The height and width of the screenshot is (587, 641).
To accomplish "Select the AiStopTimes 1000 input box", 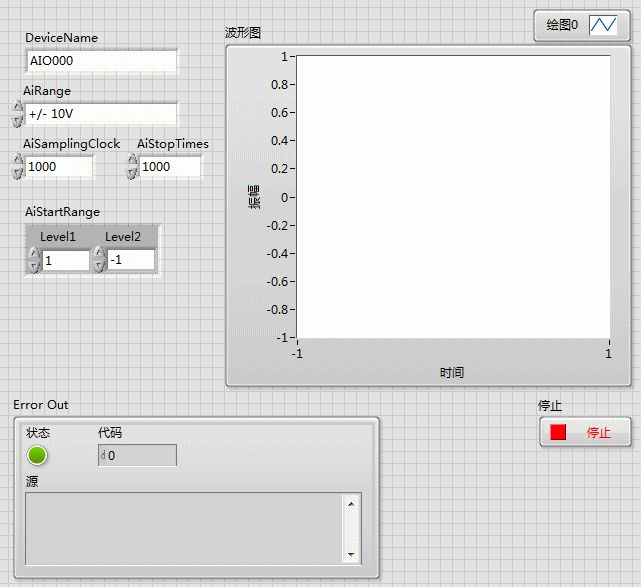I will point(170,167).
